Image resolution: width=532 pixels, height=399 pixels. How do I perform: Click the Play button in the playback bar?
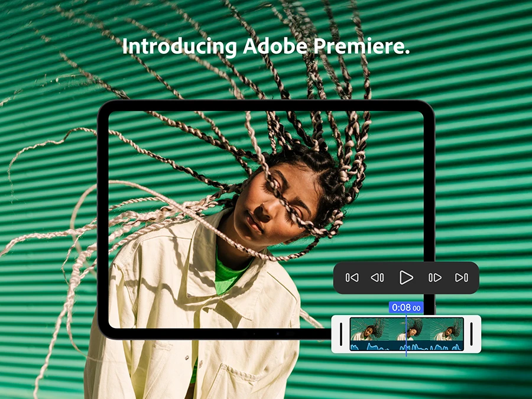(x=407, y=277)
